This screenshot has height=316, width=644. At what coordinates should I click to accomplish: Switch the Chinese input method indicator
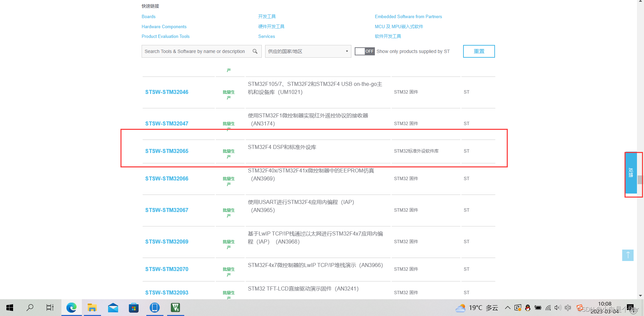[x=568, y=308]
